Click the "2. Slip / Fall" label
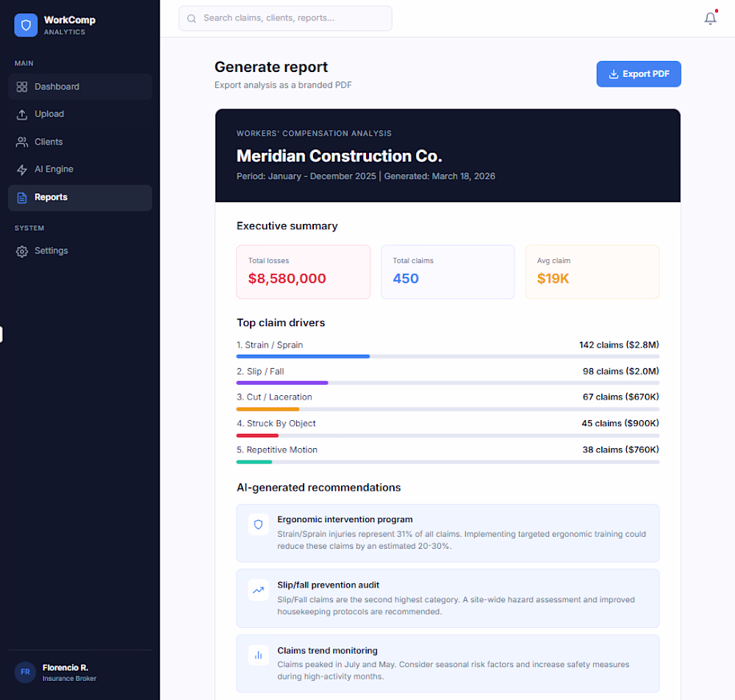Viewport: 735px width, 700px height. [260, 371]
